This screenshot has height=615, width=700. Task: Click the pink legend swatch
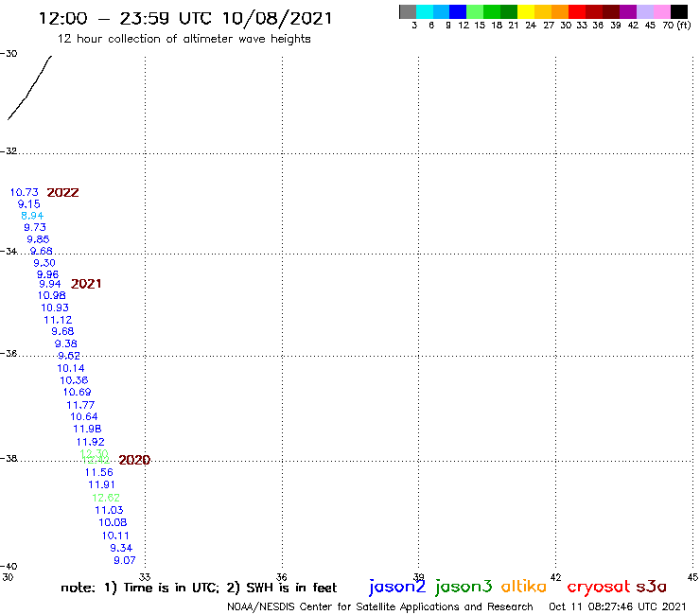tap(661, 11)
